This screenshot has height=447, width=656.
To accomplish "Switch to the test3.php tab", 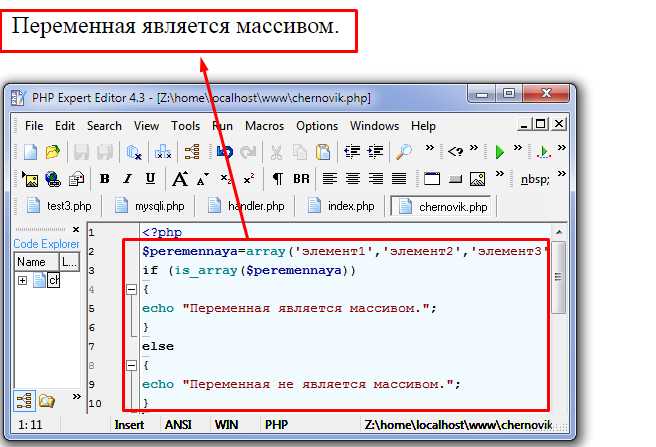I will click(x=59, y=206).
